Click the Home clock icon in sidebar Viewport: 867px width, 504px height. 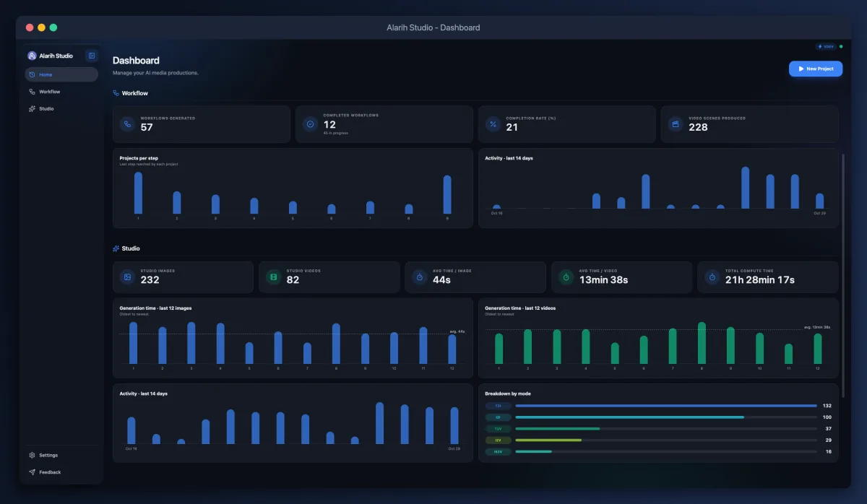[32, 74]
